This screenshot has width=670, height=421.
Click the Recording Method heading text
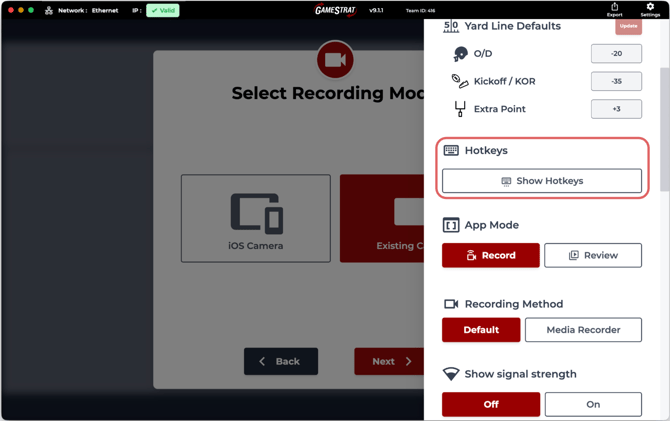click(514, 304)
